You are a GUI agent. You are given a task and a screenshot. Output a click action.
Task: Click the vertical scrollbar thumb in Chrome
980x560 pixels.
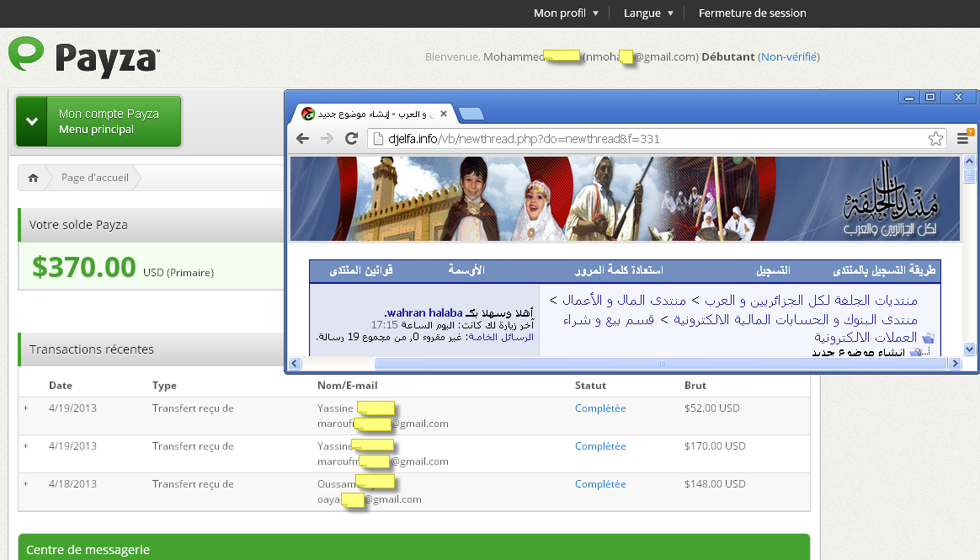coord(969,176)
